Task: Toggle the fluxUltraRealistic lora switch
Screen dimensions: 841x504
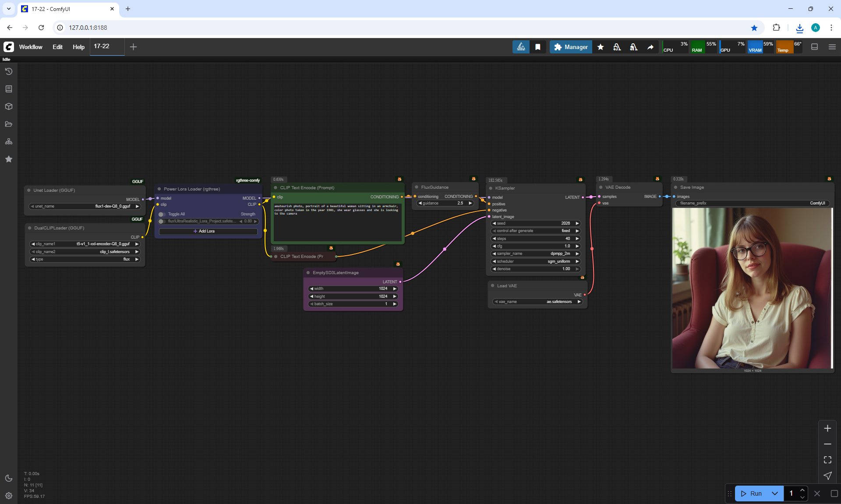Action: point(163,221)
